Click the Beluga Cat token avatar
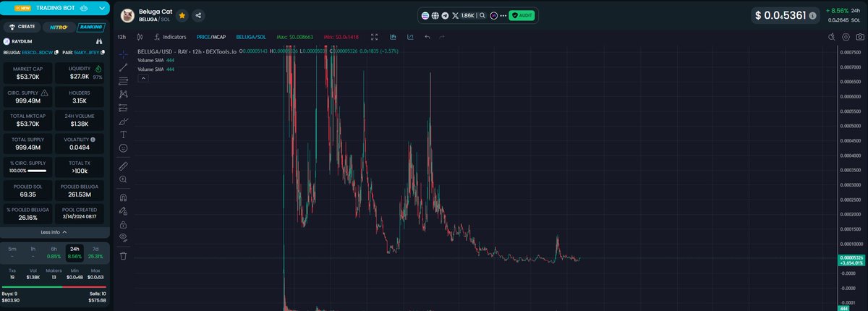This screenshot has width=868, height=311. tap(127, 15)
